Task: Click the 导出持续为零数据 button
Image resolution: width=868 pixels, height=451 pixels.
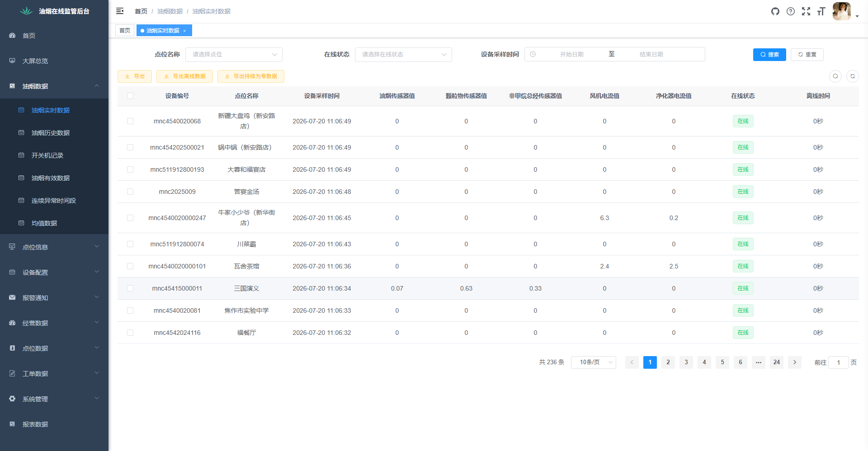Action: click(x=251, y=76)
